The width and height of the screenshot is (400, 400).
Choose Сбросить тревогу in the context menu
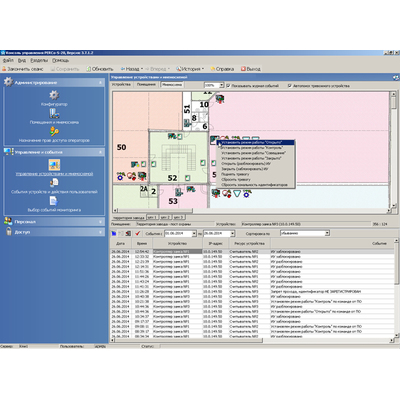tap(256, 179)
